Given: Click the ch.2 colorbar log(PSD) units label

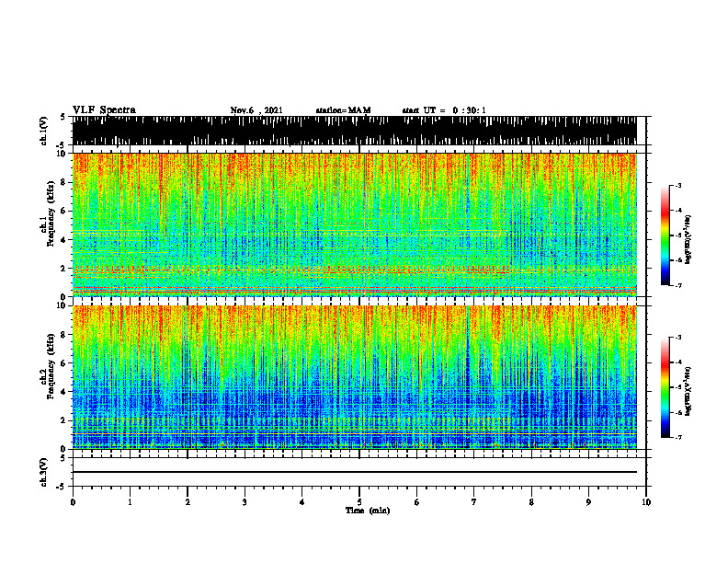Looking at the screenshot, I should pos(688,391).
